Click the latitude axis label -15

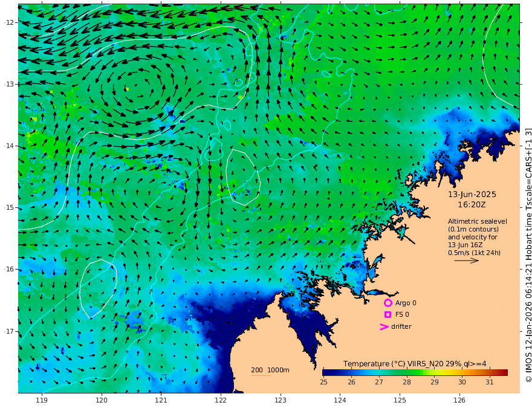tap(9, 207)
